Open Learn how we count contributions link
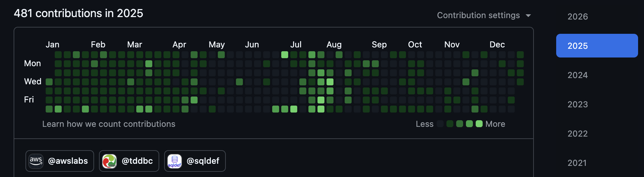Image resolution: width=644 pixels, height=177 pixels. point(109,124)
